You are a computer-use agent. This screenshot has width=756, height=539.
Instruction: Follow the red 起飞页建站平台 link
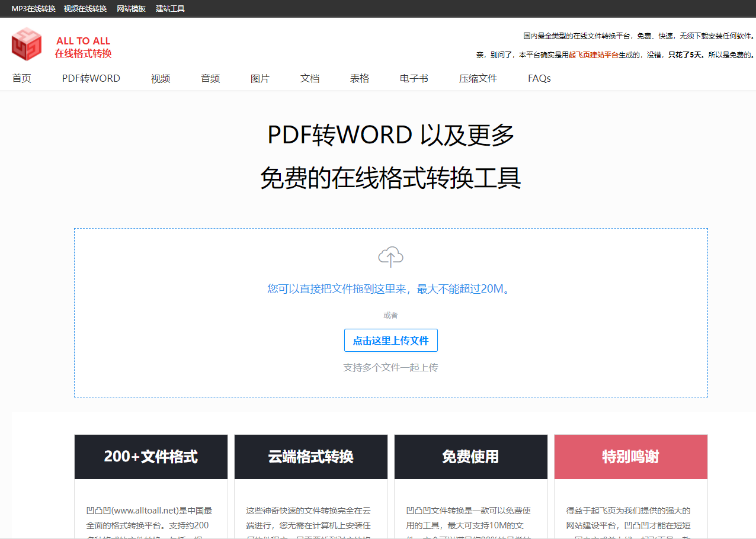pos(594,55)
